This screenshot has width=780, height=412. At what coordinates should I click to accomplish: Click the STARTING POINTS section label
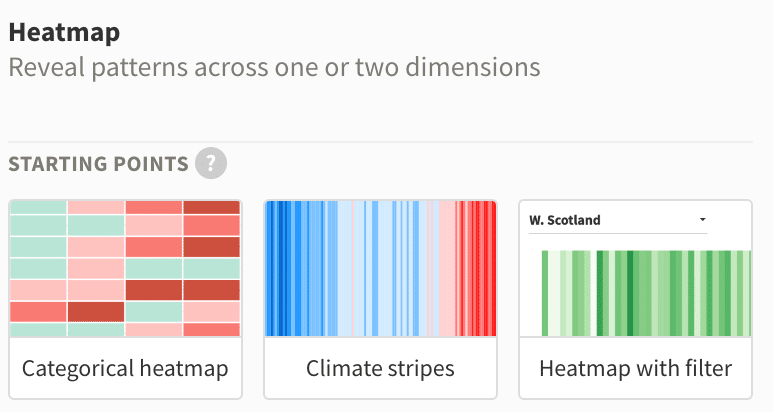click(98, 164)
